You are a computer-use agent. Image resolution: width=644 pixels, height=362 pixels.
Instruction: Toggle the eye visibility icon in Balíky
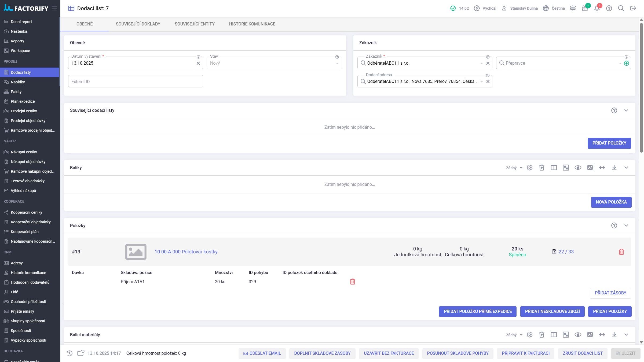pos(578,168)
